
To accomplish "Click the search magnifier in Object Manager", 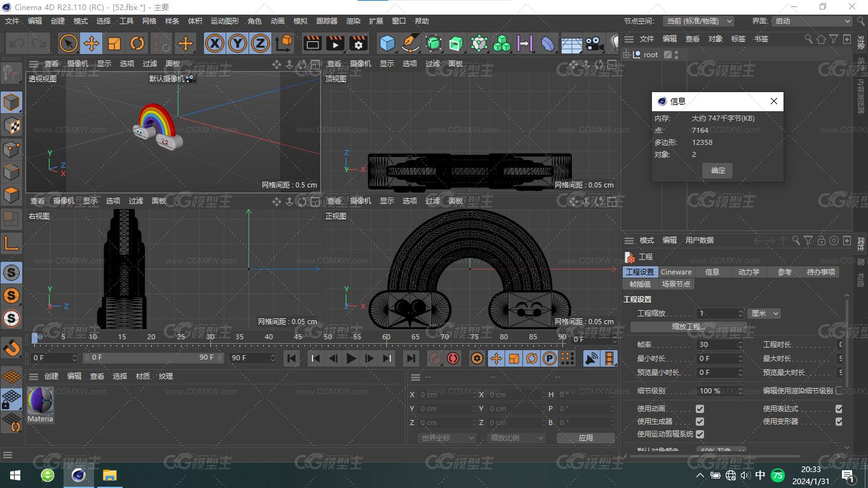I will pyautogui.click(x=809, y=39).
